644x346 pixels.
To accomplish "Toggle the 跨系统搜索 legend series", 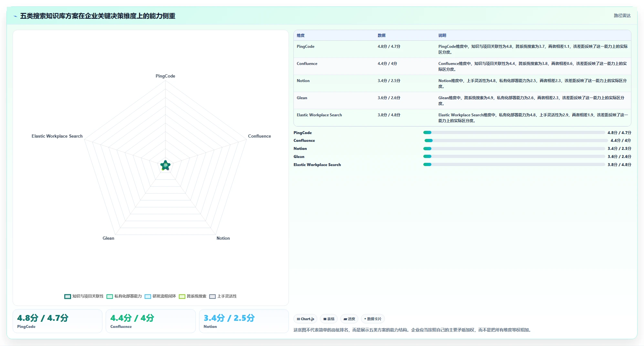I will (x=193, y=296).
